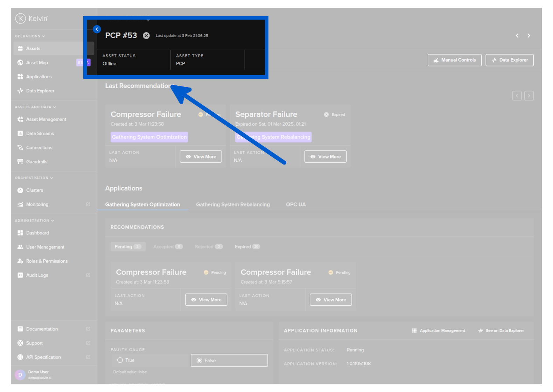This screenshot has height=392, width=553.
Task: Collapse sidebar with blue arrow button
Action: pos(97,29)
